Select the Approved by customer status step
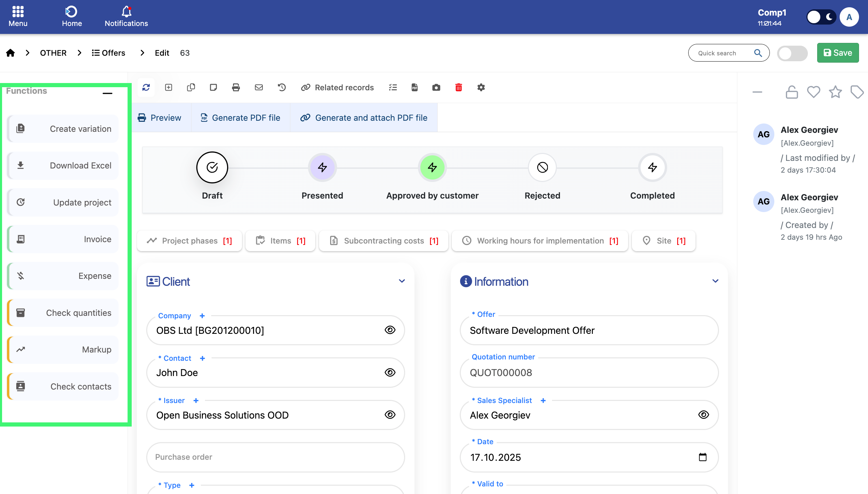The height and width of the screenshot is (494, 868). pos(432,168)
